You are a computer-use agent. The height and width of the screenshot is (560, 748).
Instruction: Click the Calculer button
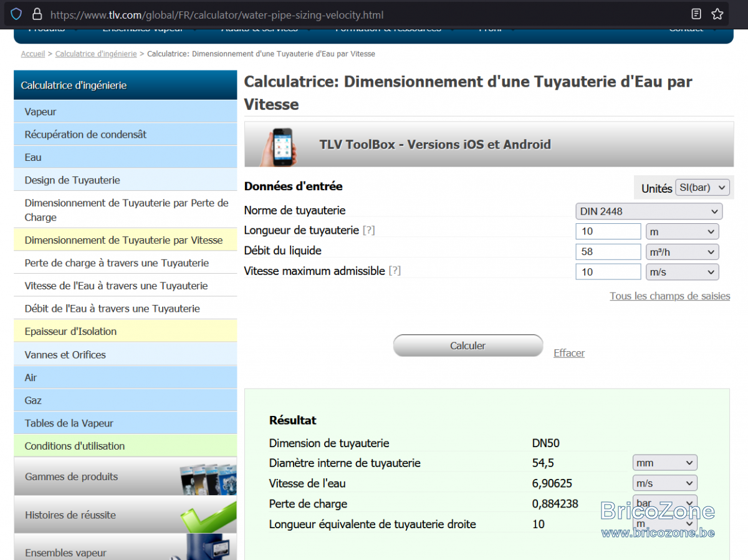(468, 345)
